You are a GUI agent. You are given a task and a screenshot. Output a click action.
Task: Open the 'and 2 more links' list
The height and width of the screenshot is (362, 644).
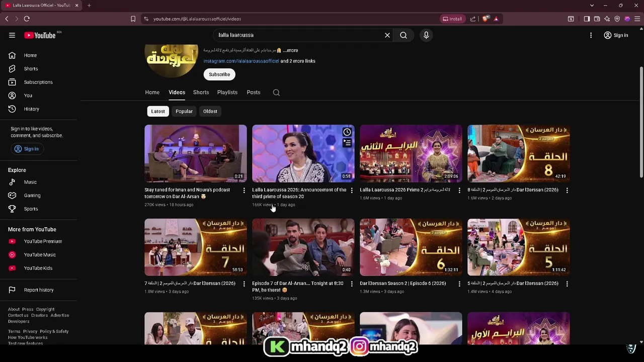click(298, 61)
